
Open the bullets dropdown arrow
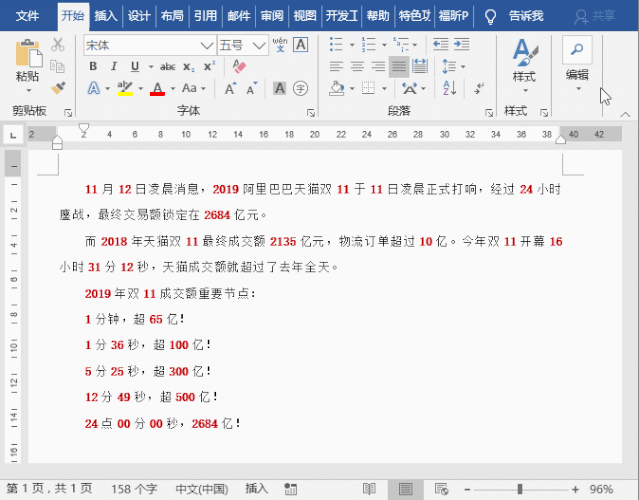[x=352, y=45]
